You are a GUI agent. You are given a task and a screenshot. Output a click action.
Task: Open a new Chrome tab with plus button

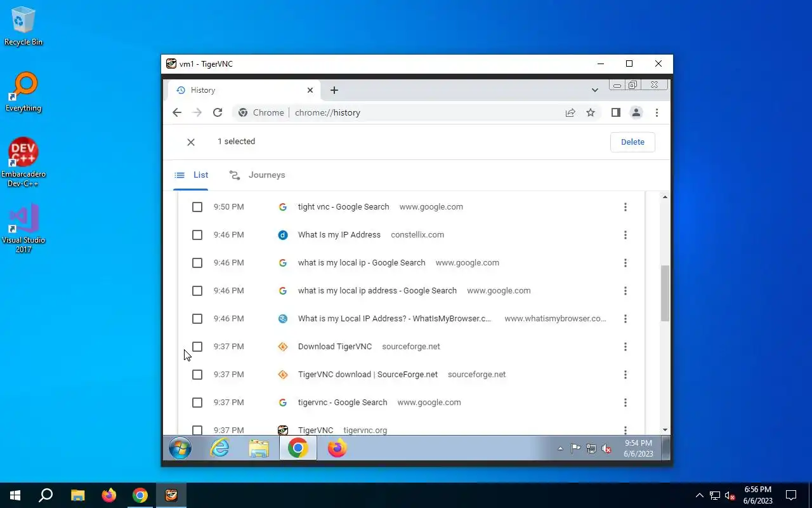click(334, 90)
